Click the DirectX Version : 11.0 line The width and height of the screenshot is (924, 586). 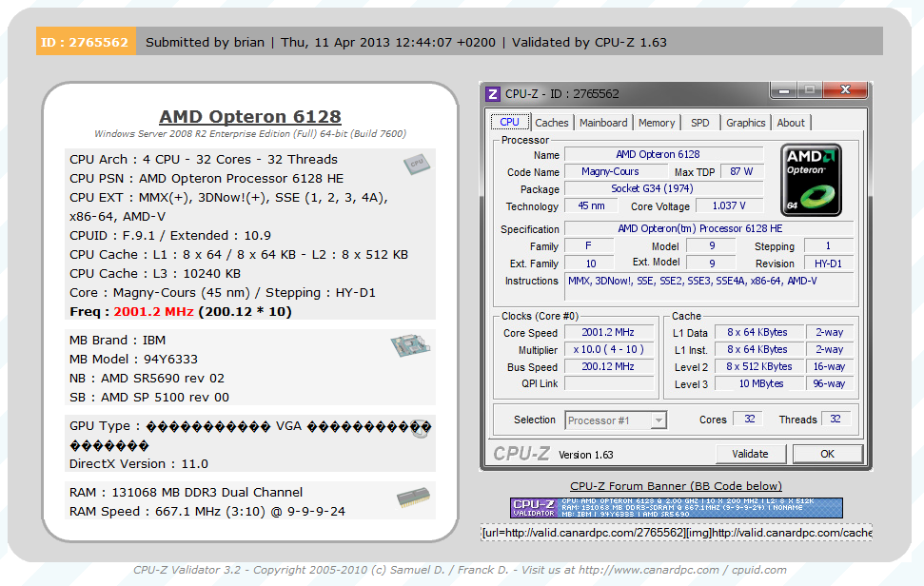pos(139,463)
